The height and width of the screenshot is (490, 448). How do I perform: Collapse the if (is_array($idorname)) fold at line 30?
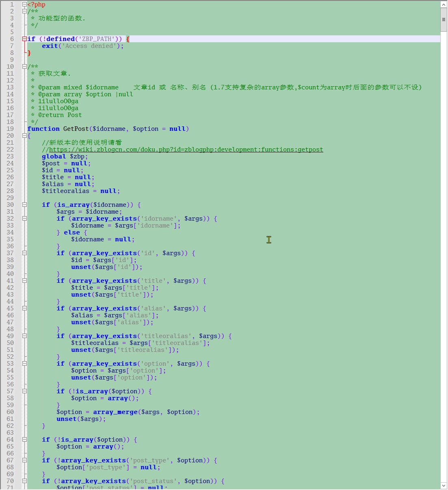(24, 205)
